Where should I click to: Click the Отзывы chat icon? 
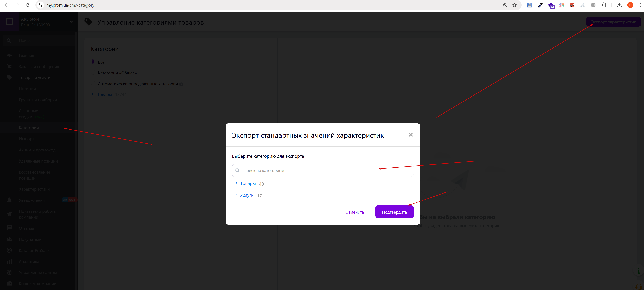click(x=9, y=228)
